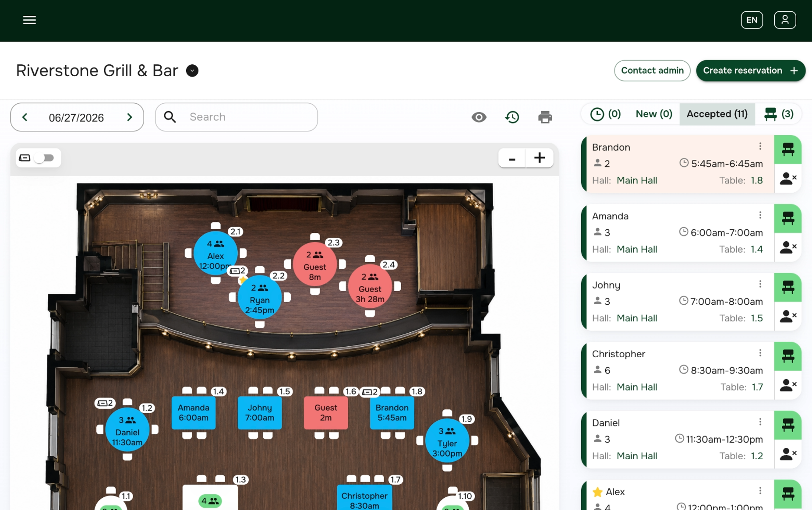The image size is (812, 510).
Task: Open the hamburger navigation menu
Action: click(29, 20)
